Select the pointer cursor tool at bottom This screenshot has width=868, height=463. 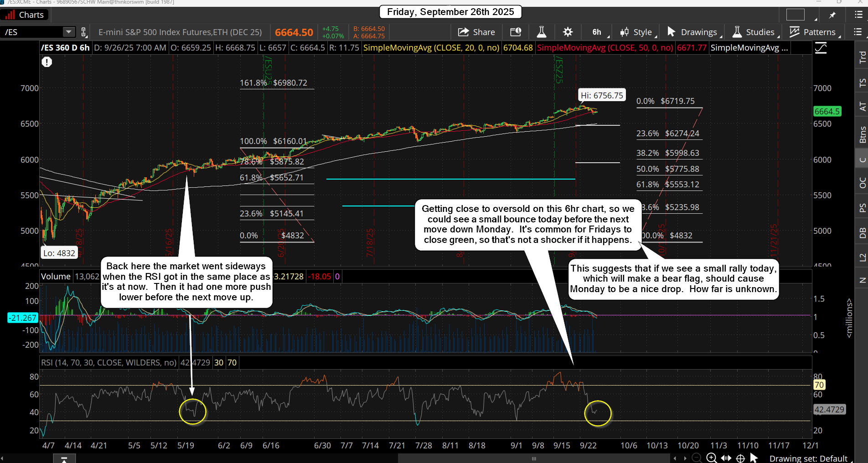point(754,458)
